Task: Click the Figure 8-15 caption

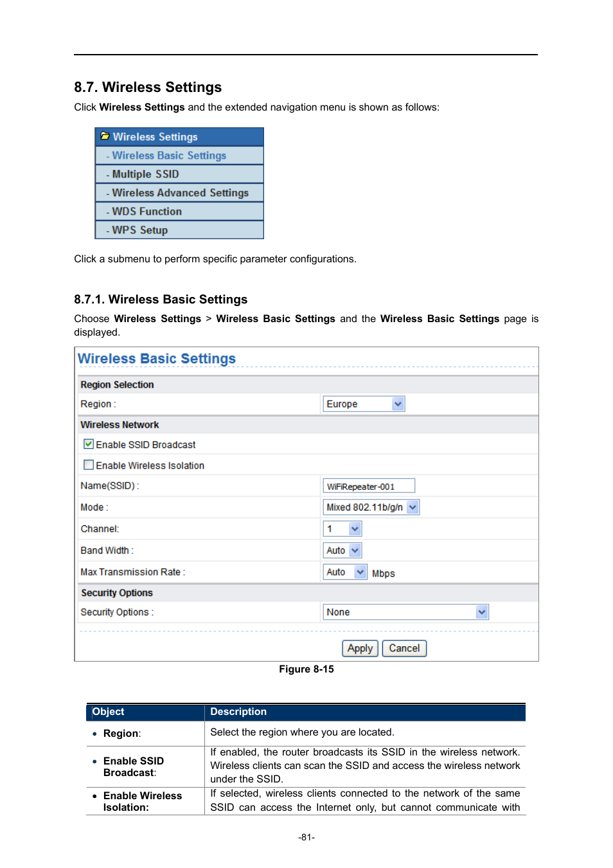Action: point(306,669)
